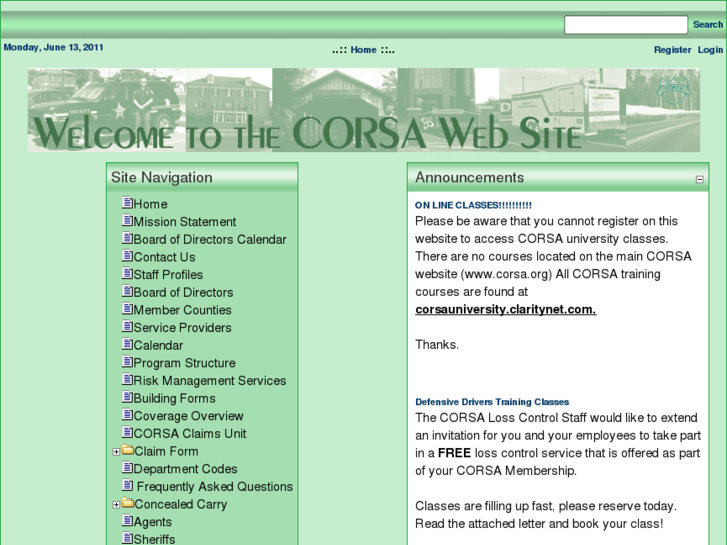This screenshot has width=727, height=545.
Task: Click the folder icon beside Claim Form
Action: (128, 450)
